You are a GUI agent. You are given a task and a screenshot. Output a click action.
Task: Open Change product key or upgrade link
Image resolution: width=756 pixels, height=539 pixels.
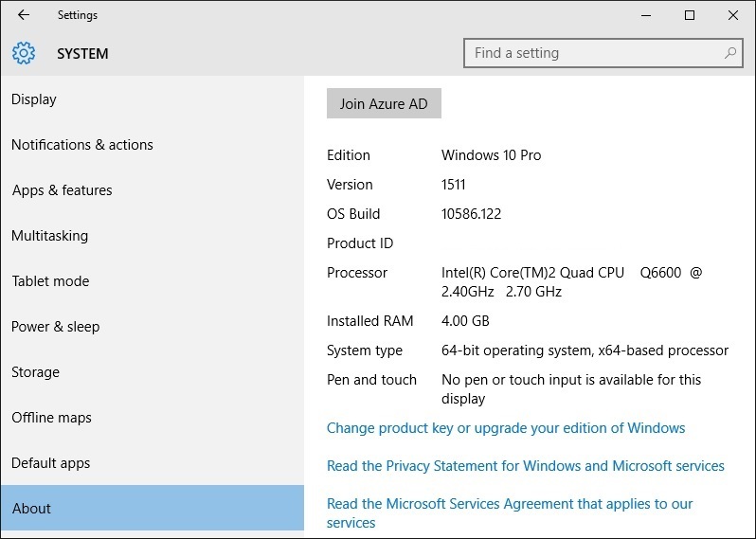pyautogui.click(x=506, y=428)
